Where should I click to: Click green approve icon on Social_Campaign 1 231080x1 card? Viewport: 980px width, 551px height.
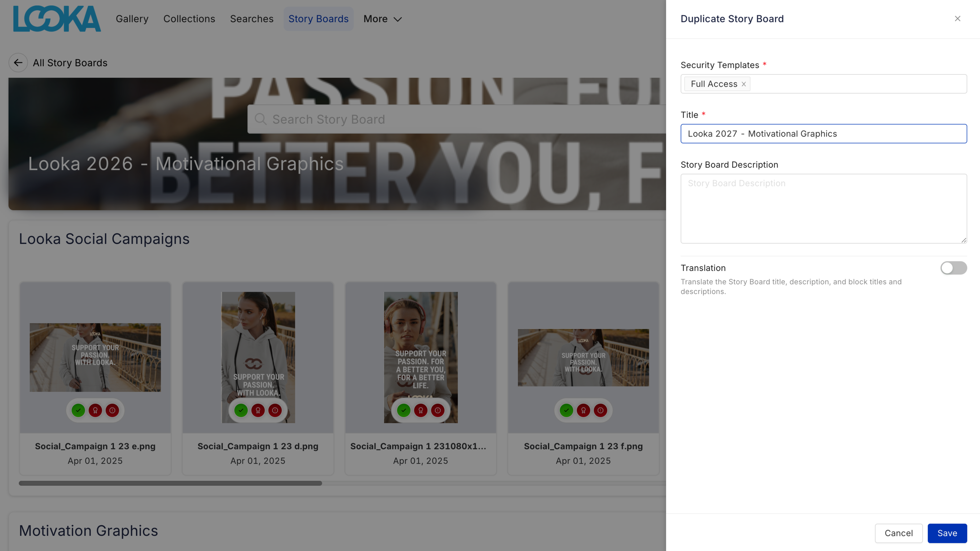[x=404, y=410]
